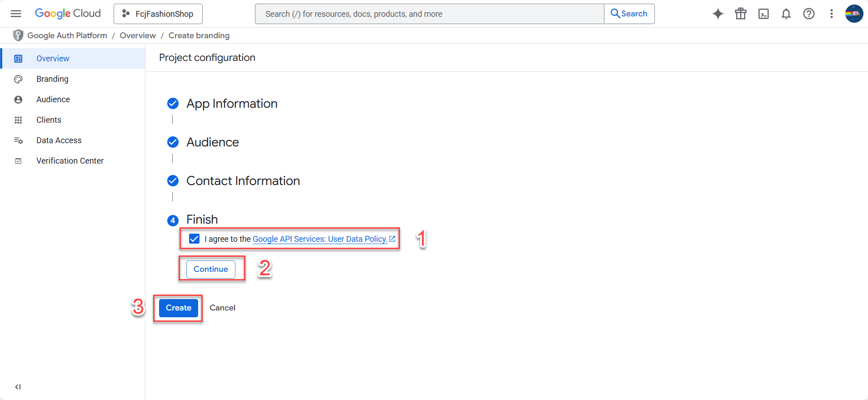Activate Cloud Shell terminal icon

tap(763, 14)
